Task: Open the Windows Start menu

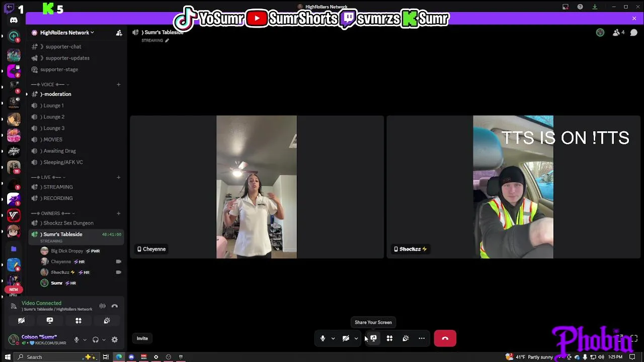Action: tap(8, 357)
